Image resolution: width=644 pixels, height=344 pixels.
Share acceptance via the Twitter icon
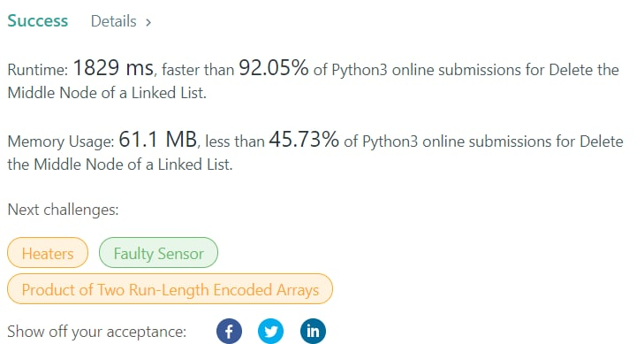(270, 331)
